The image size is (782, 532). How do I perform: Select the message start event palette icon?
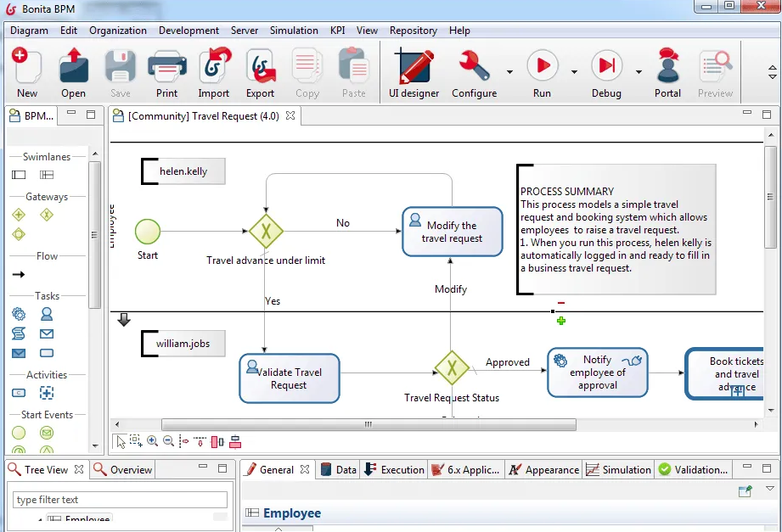[47, 433]
